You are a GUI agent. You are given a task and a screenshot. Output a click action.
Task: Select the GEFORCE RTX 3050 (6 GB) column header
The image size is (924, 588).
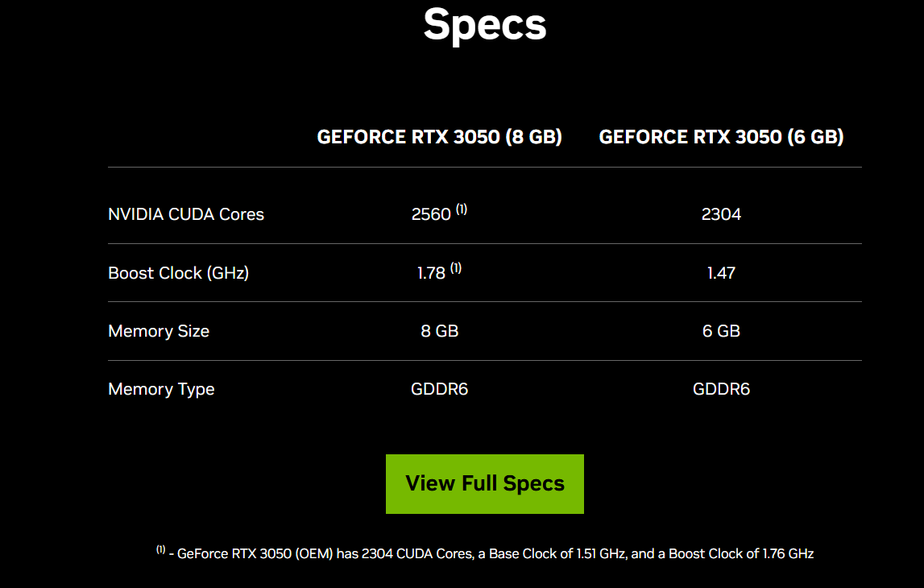tap(721, 137)
